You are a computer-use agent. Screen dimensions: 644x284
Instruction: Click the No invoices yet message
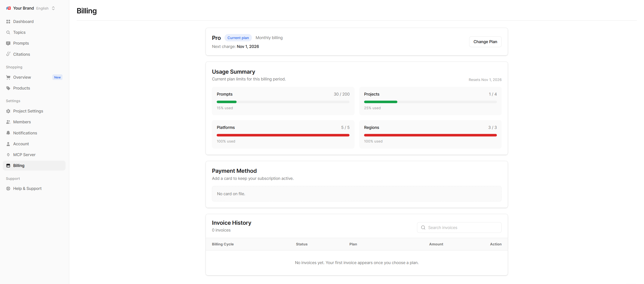pyautogui.click(x=357, y=263)
